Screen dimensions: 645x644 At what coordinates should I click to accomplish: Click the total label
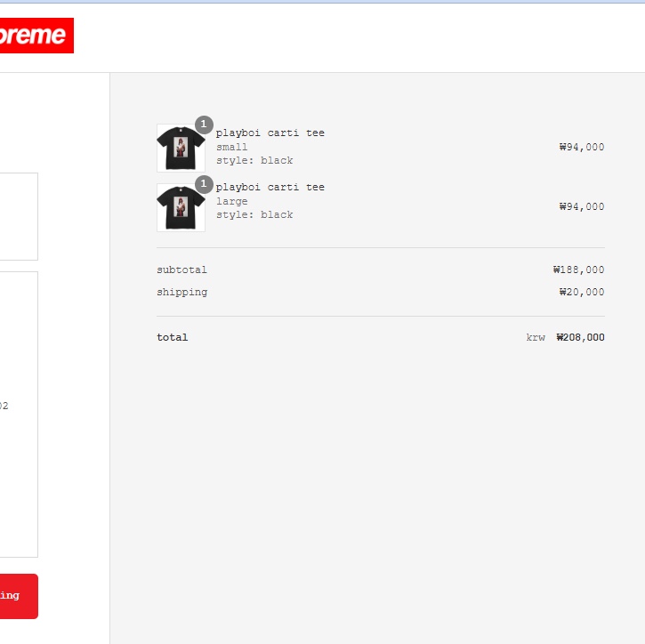173,337
